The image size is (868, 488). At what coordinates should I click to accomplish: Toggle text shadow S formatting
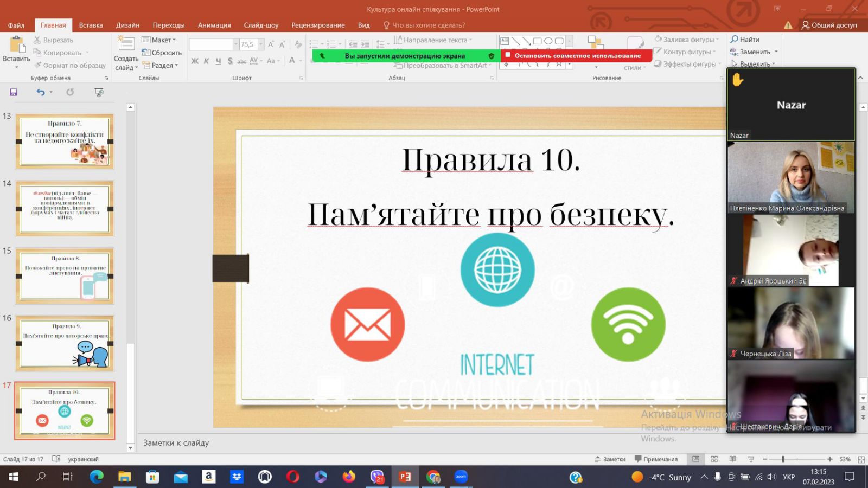[230, 61]
